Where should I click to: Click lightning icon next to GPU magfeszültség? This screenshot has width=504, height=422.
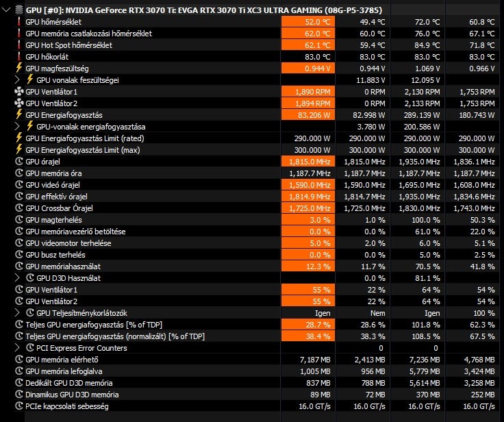tap(19, 69)
